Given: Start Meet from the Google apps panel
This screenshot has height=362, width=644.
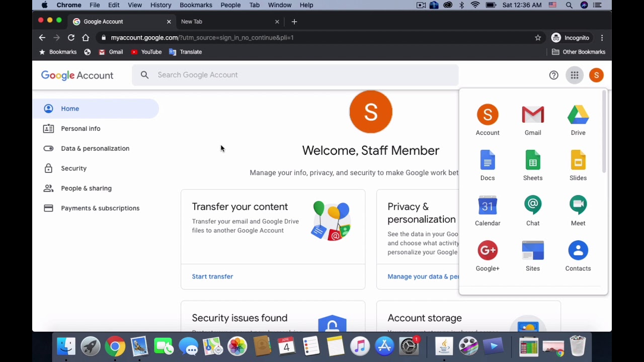Looking at the screenshot, I should 578,211.
